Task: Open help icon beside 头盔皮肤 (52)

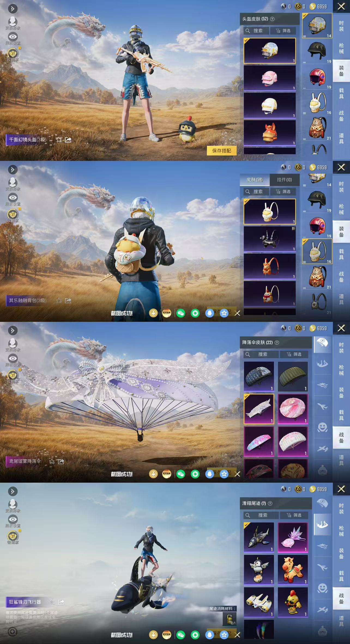Action: [x=272, y=19]
